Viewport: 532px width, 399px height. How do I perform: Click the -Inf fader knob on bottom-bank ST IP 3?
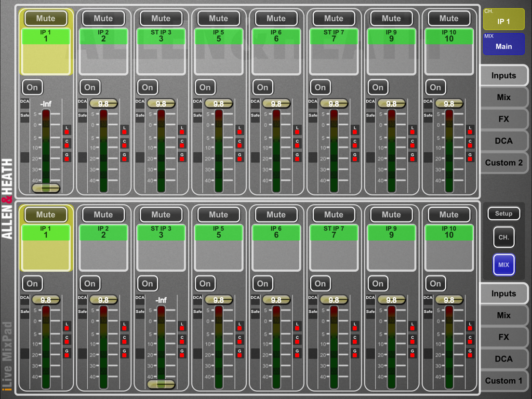click(x=161, y=384)
